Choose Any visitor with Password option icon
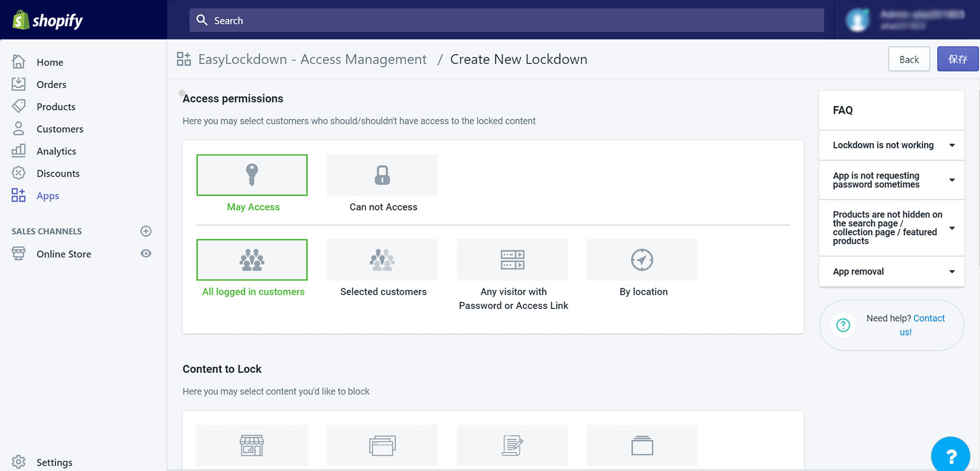This screenshot has height=471, width=980. point(512,260)
